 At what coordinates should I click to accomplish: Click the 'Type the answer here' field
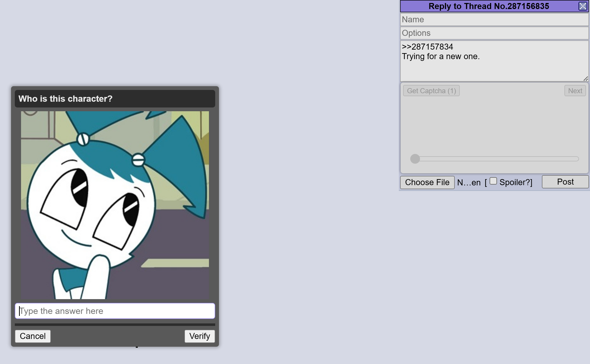point(115,311)
